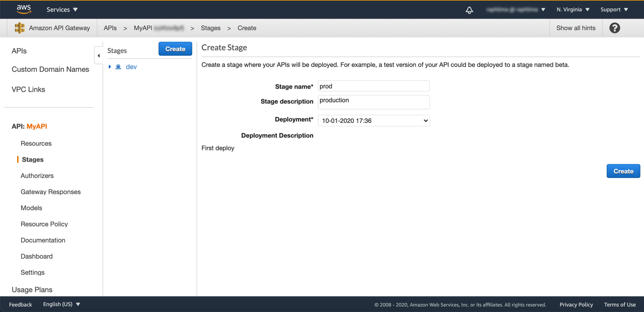Viewport: 644px width, 312px height.
Task: Go to MyAPI breadcrumb
Action: 159,28
